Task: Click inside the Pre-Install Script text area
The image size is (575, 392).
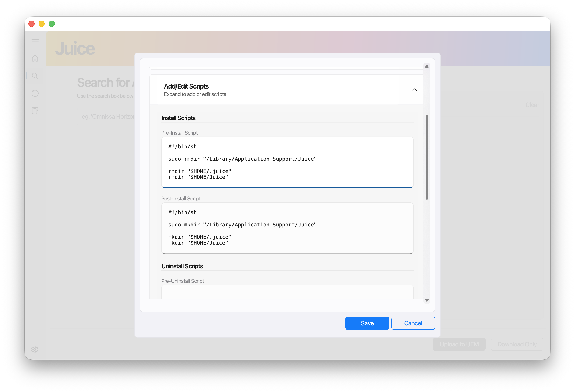Action: (x=287, y=162)
